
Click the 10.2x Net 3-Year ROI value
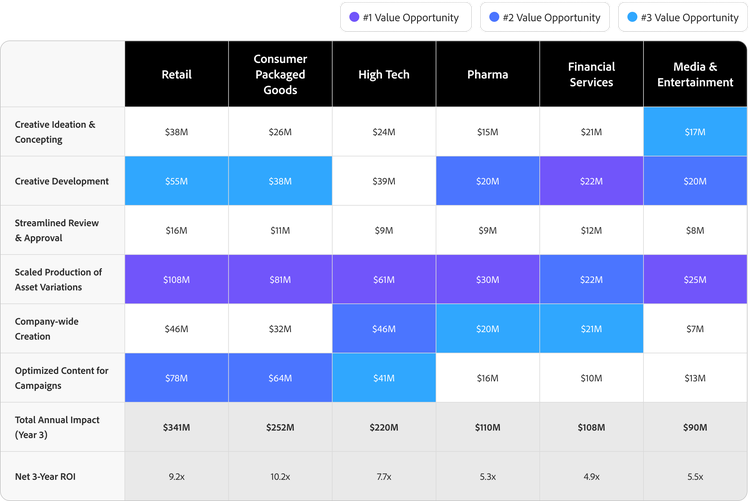280,476
